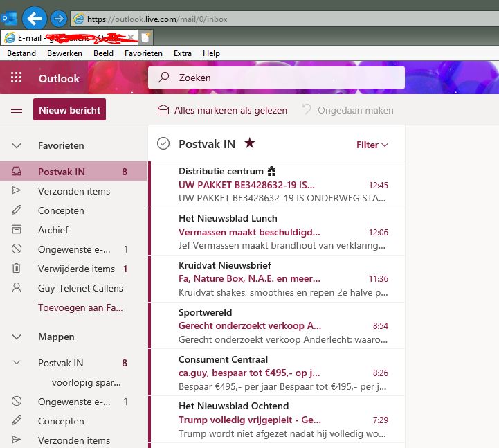The height and width of the screenshot is (448, 499).
Task: Click the favorite star beside Postvak IN
Action: pyautogui.click(x=250, y=143)
